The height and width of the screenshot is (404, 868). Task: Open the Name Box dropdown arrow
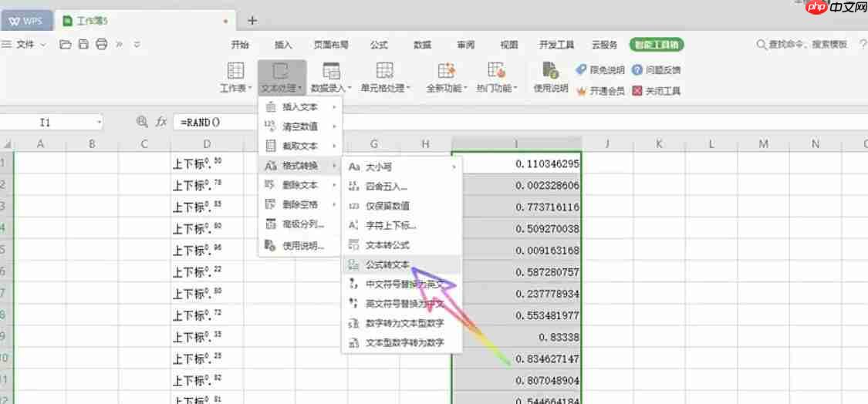(x=99, y=123)
